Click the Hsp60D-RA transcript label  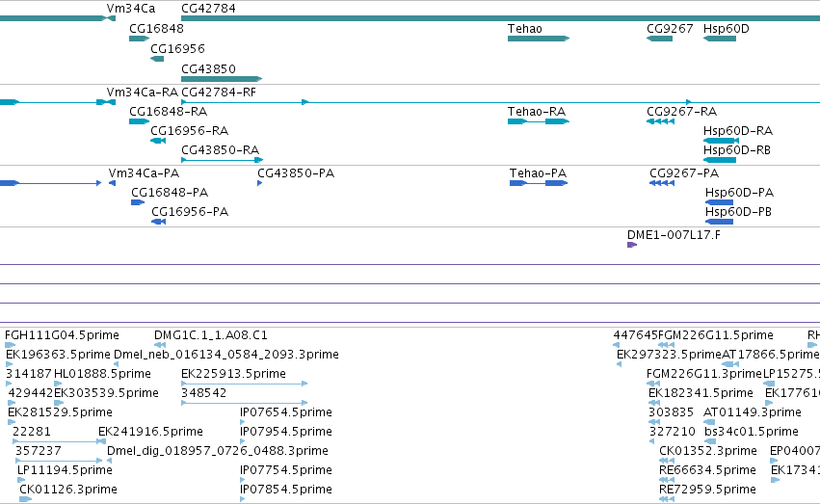click(x=738, y=131)
